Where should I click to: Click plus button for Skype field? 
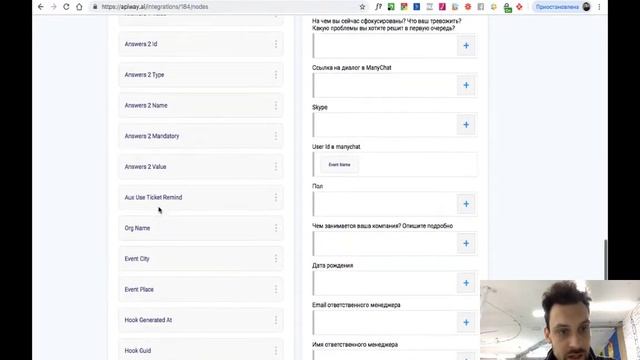point(466,124)
